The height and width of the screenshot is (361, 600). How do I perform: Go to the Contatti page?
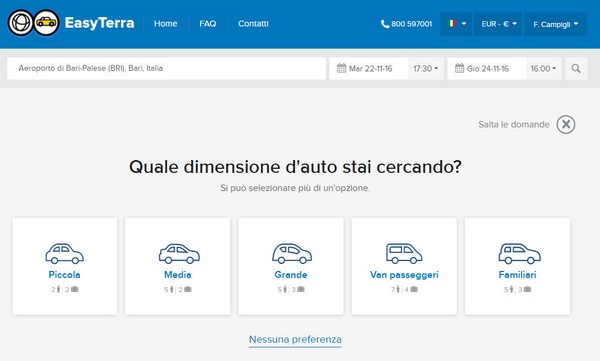coord(253,24)
